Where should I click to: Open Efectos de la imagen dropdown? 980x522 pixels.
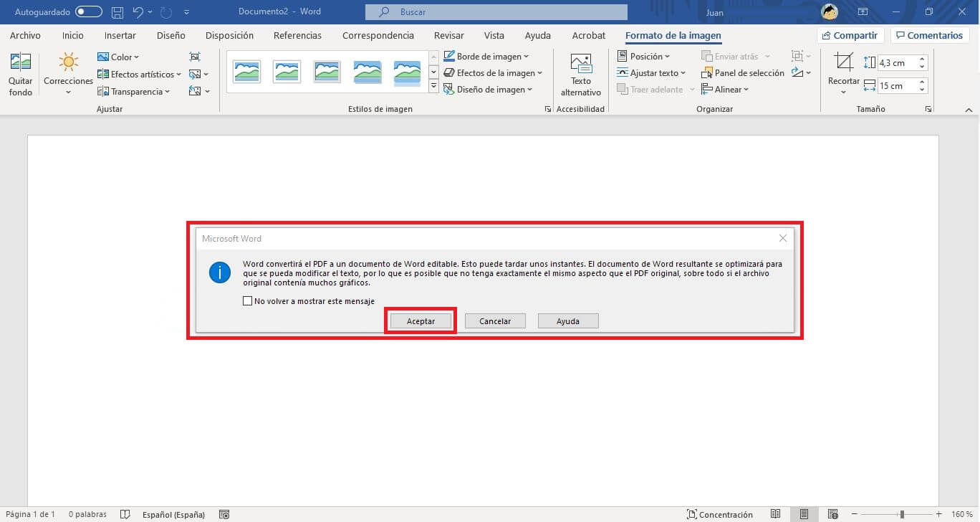tap(493, 72)
